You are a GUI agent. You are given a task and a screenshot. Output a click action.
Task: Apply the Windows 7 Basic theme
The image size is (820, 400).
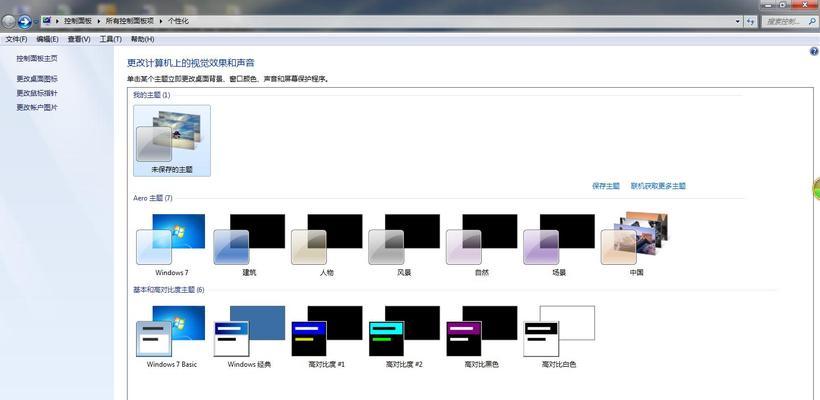click(172, 337)
